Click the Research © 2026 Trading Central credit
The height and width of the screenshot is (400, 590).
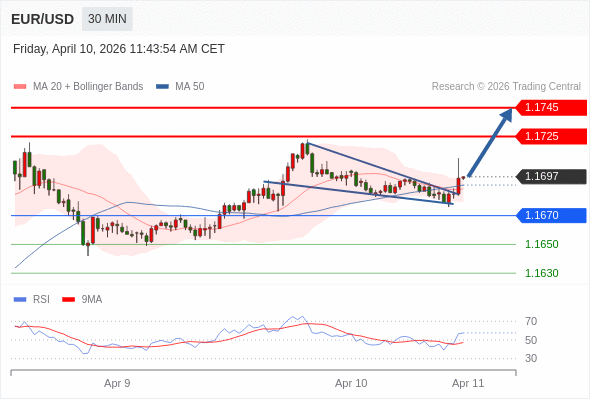tap(506, 87)
